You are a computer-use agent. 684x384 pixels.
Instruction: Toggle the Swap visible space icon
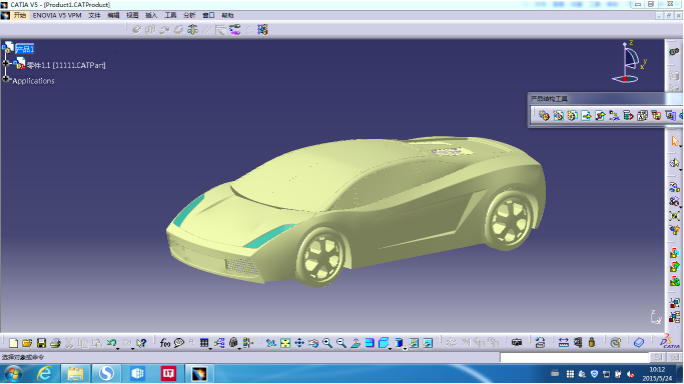click(x=428, y=343)
